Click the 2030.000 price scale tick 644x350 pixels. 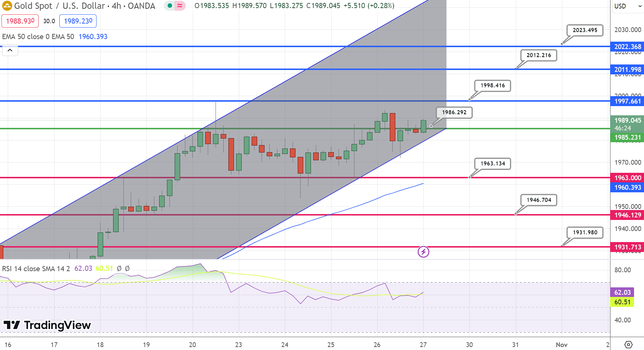[627, 30]
